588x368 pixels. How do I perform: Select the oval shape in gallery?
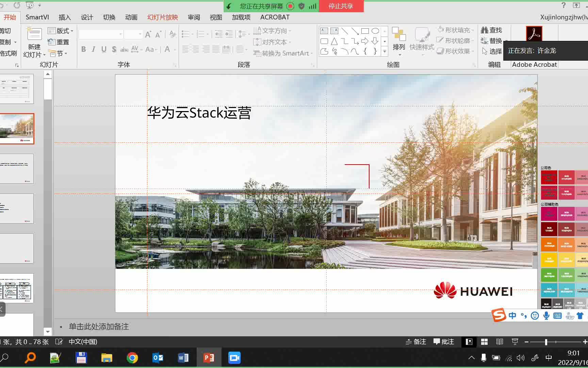tap(375, 31)
